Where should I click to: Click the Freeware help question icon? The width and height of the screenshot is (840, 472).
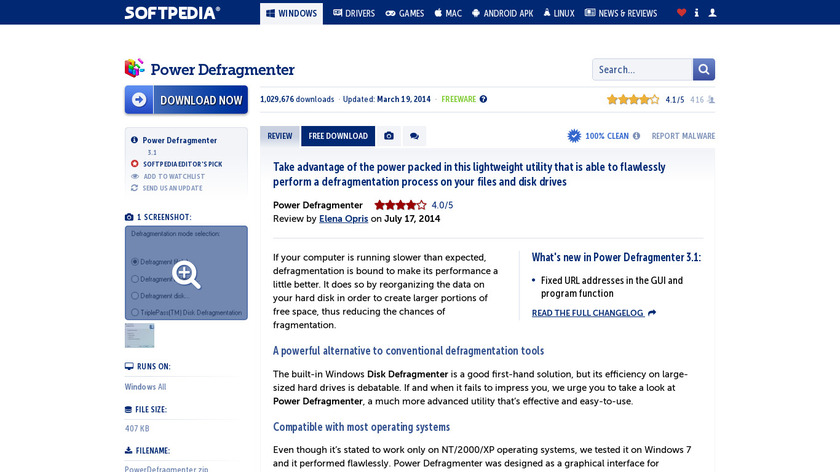483,99
